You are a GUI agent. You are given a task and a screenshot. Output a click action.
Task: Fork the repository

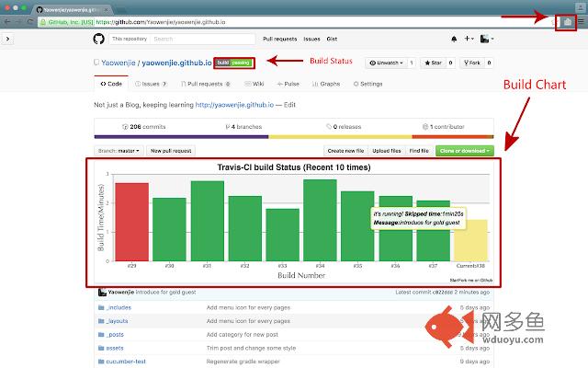click(x=472, y=63)
